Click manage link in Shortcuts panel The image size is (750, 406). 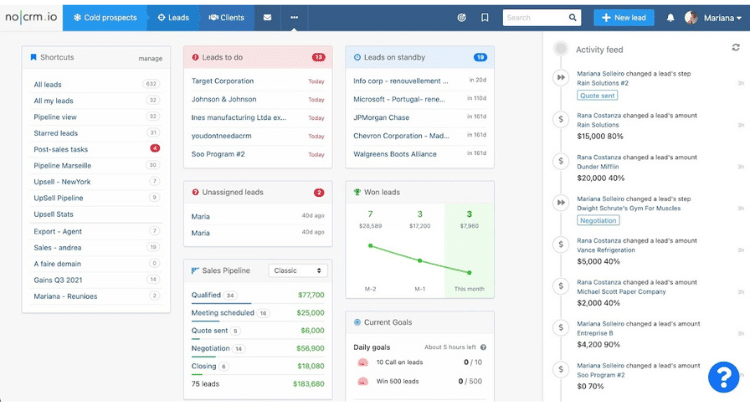150,58
